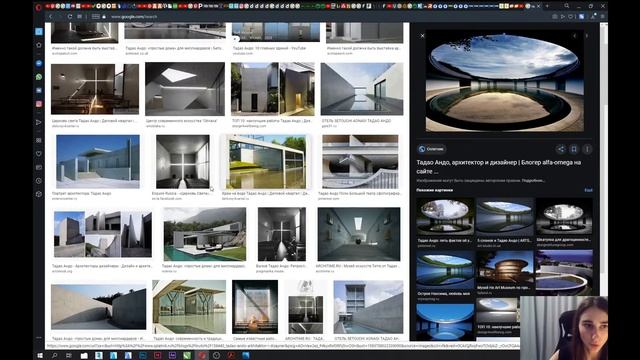
Task: Open the sidebar three-dots more menu
Action: pyautogui.click(x=39, y=338)
